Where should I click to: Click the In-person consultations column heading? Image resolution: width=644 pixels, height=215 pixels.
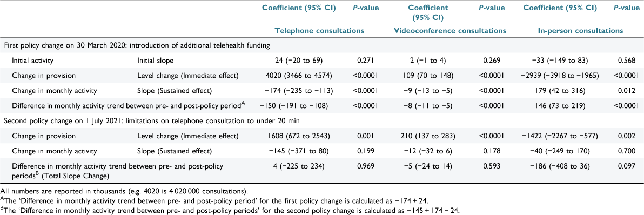[580, 30]
